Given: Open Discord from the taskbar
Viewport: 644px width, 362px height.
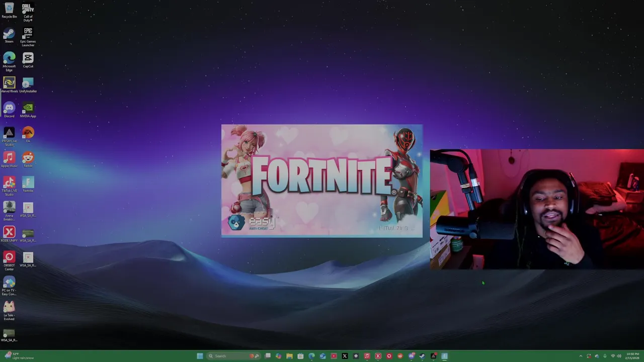Looking at the screenshot, I should click(412, 356).
